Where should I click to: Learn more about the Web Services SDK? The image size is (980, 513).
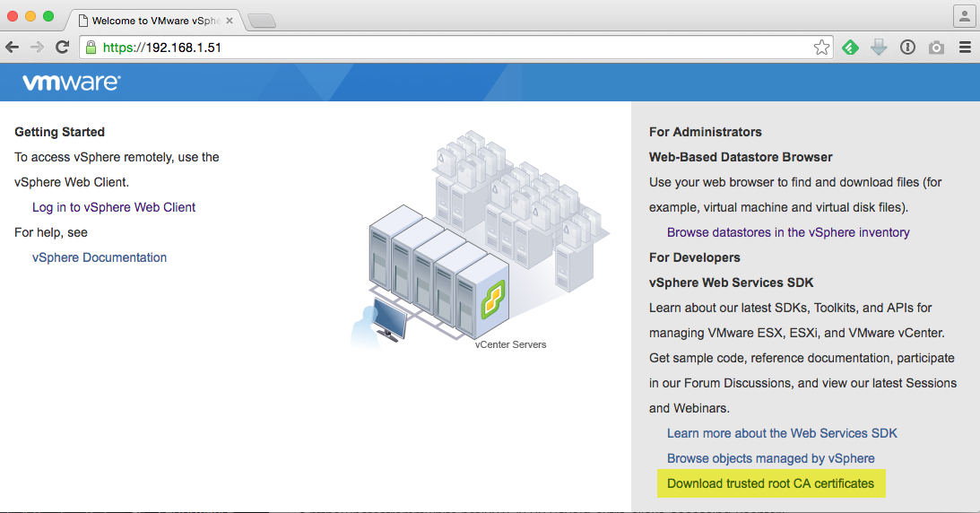click(782, 433)
